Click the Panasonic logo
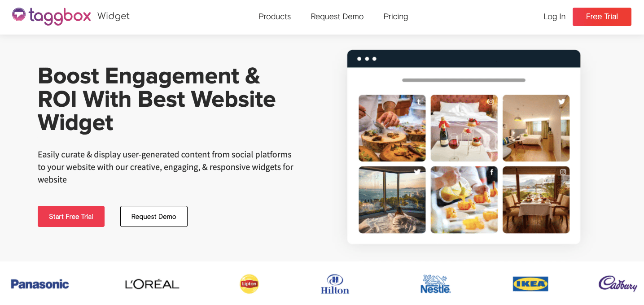The image size is (644, 305). click(40, 284)
